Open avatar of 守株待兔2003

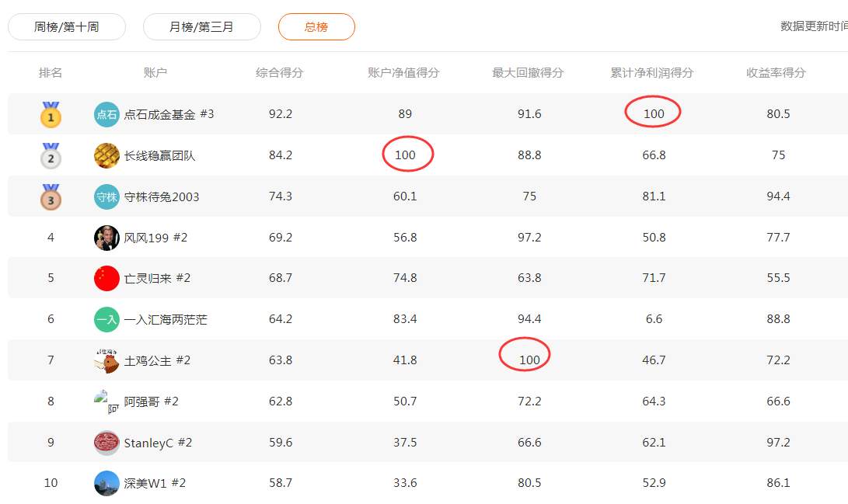[106, 196]
